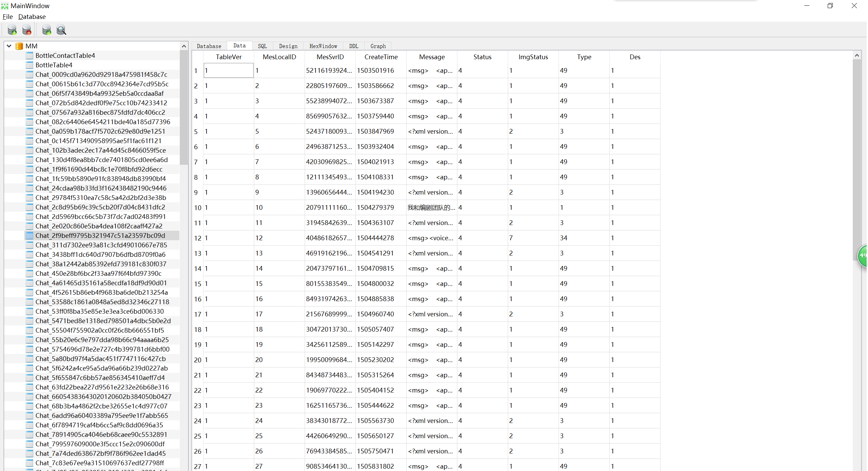Select the BottleContactTable4 table

coord(65,55)
